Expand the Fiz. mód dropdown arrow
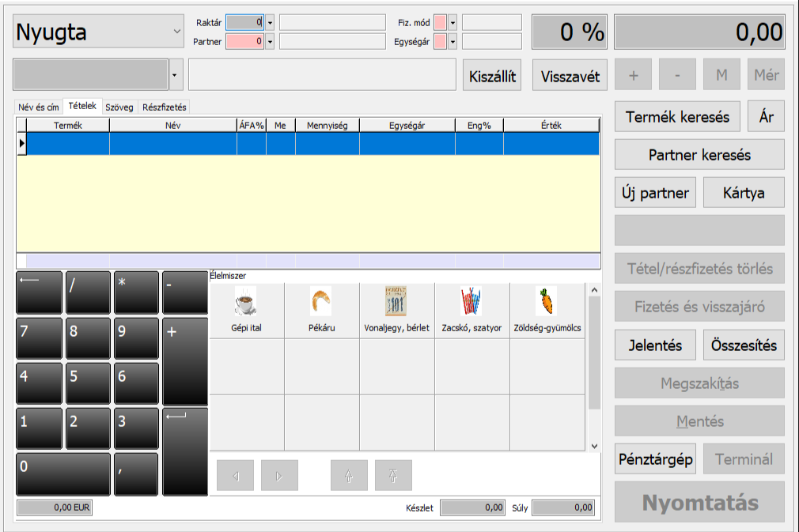The height and width of the screenshot is (532, 799). [453, 23]
